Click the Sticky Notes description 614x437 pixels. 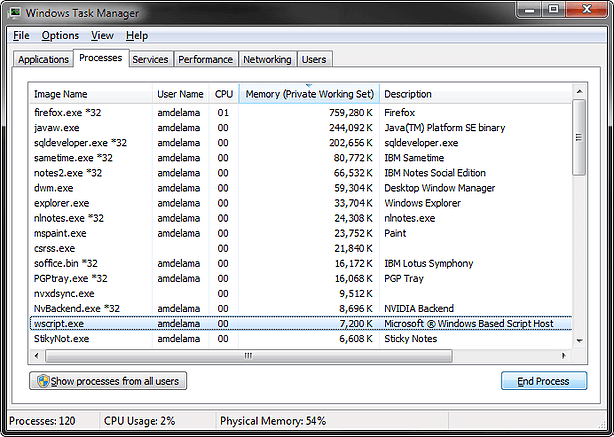click(410, 339)
